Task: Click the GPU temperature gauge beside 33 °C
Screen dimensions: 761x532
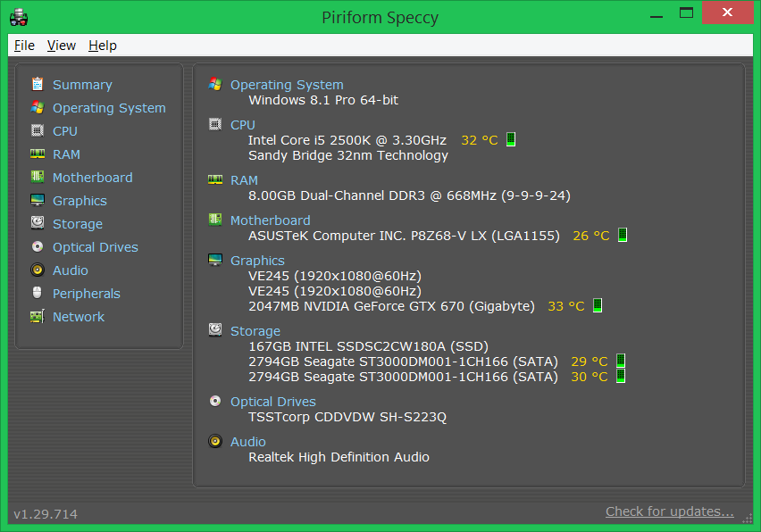Action: coord(598,305)
